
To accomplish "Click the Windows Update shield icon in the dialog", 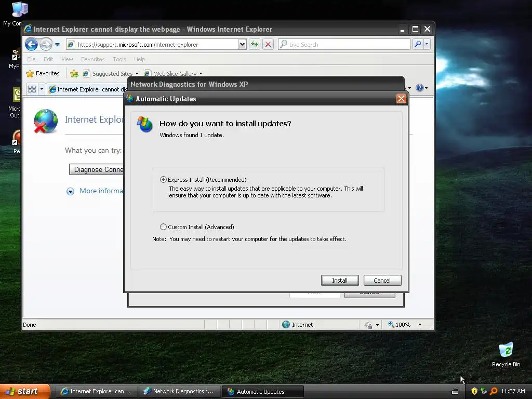I will click(x=145, y=124).
